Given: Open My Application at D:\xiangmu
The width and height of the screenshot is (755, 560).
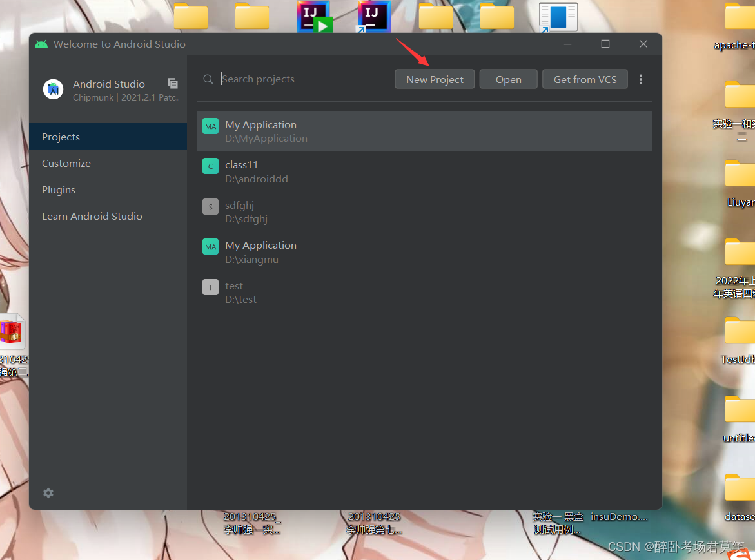Looking at the screenshot, I should pos(424,252).
